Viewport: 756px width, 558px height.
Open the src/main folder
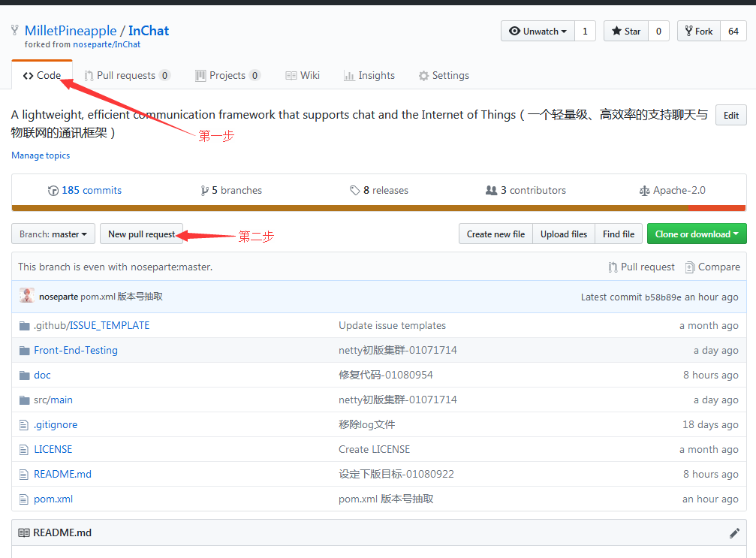pos(53,400)
